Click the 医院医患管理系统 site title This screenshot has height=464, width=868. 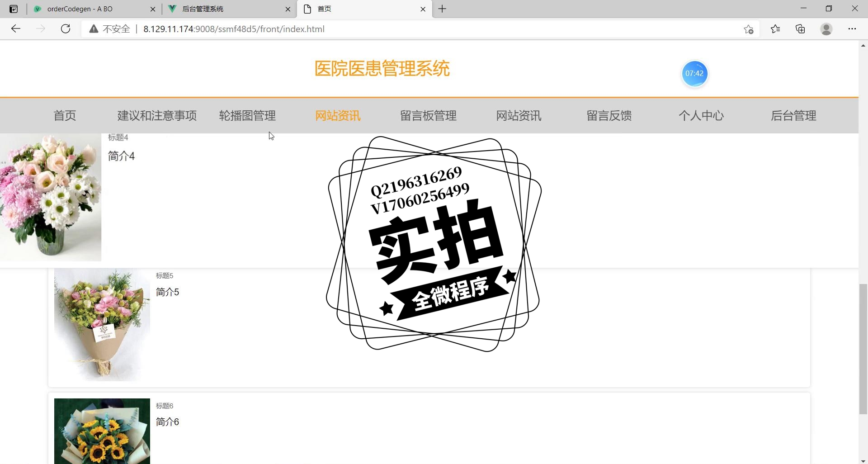382,69
